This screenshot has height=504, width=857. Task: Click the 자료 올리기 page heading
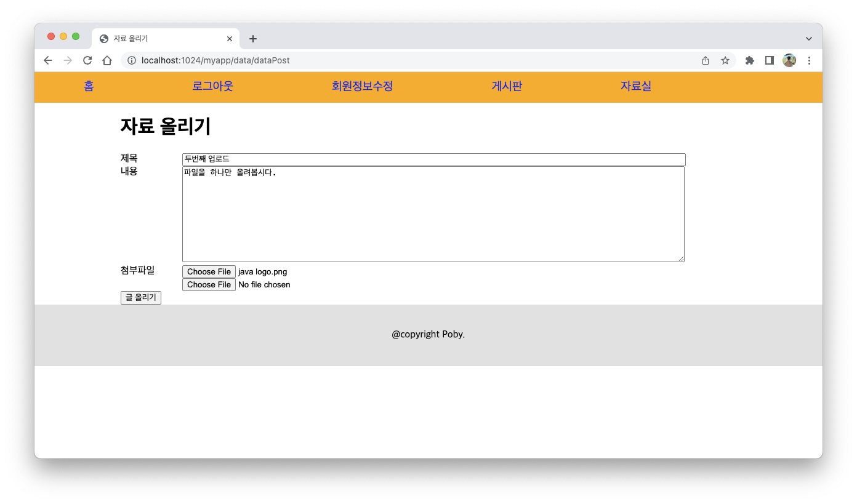click(x=166, y=126)
